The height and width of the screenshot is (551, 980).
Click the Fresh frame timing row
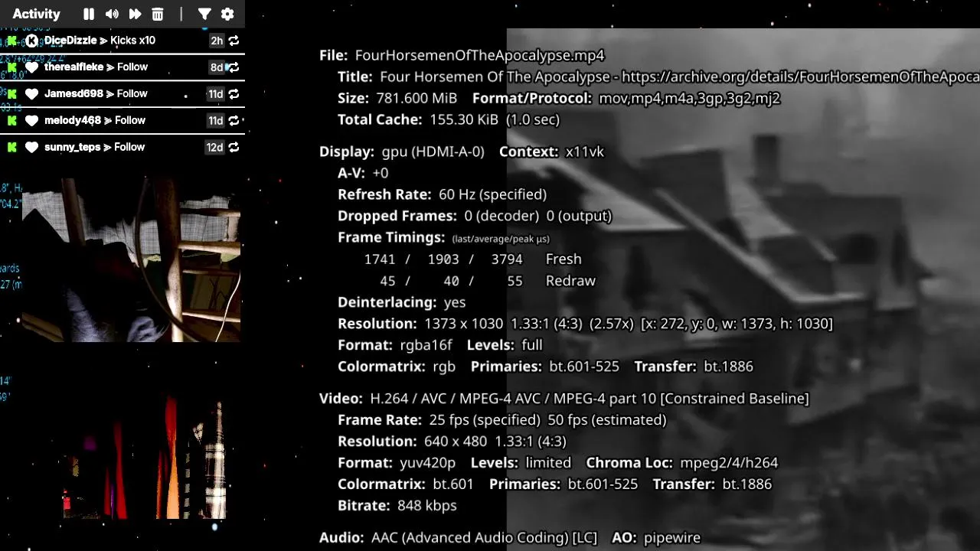pos(473,259)
